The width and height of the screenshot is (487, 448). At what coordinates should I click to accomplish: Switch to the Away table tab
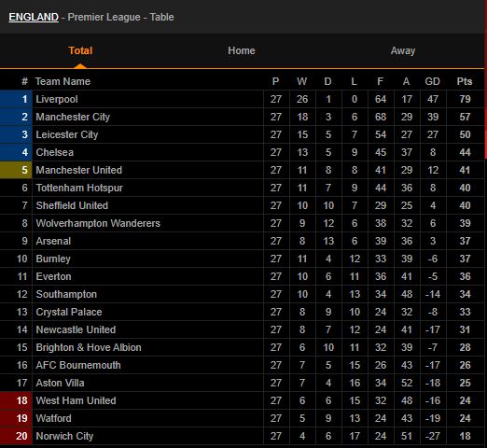(x=403, y=50)
